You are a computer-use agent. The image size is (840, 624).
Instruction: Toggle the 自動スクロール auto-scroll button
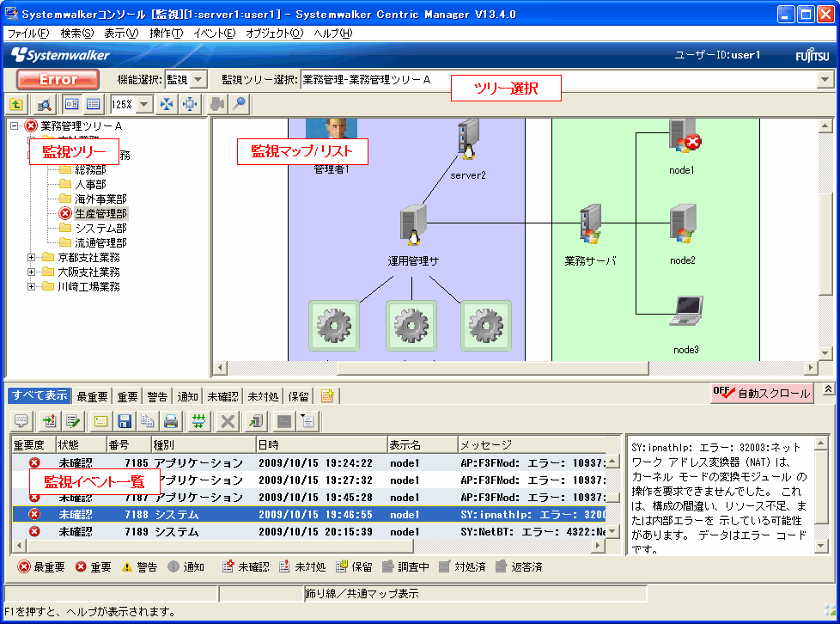761,393
